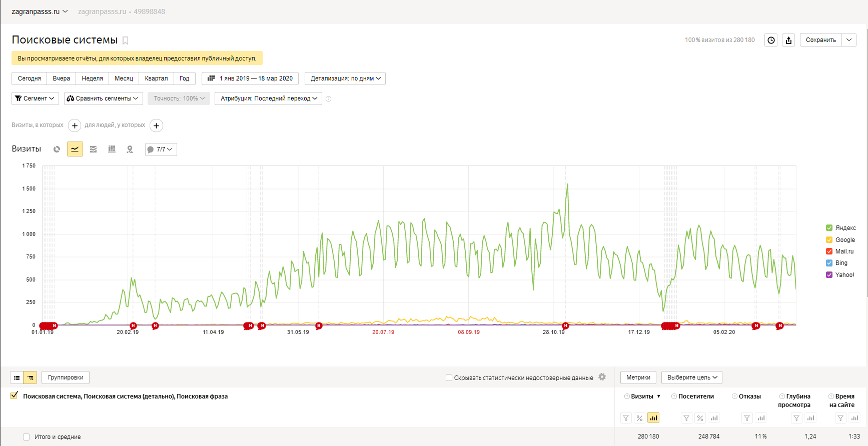Switch to the column chart view

[x=112, y=149]
